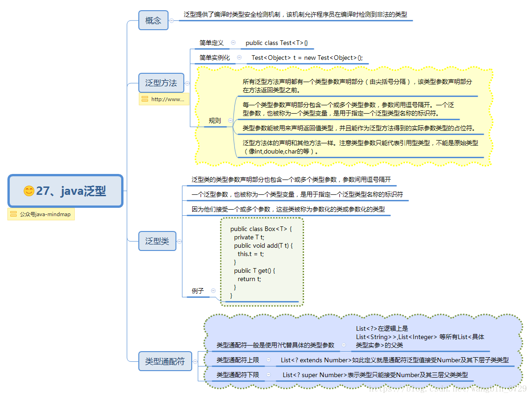
Task: Collapse the 泛型方法 branch toggle
Action: point(187,83)
